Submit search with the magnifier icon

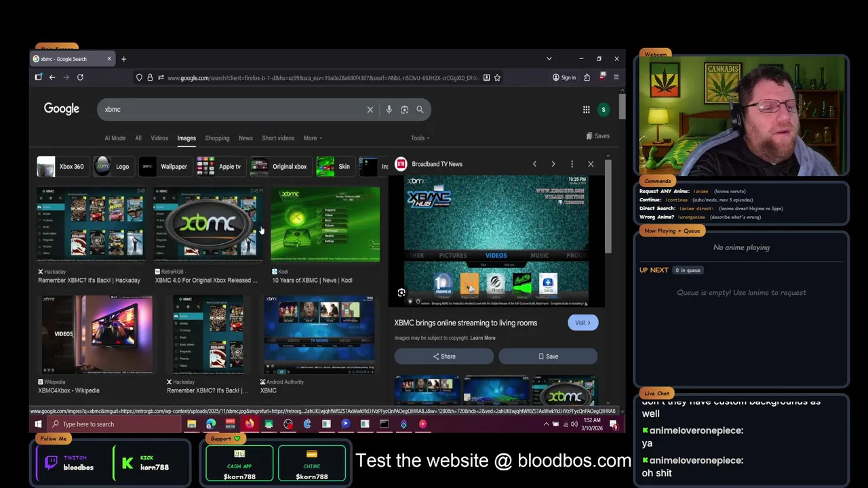click(420, 109)
